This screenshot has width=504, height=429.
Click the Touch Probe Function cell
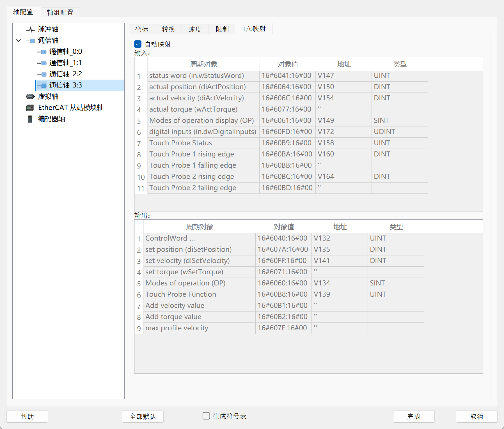tap(200, 294)
